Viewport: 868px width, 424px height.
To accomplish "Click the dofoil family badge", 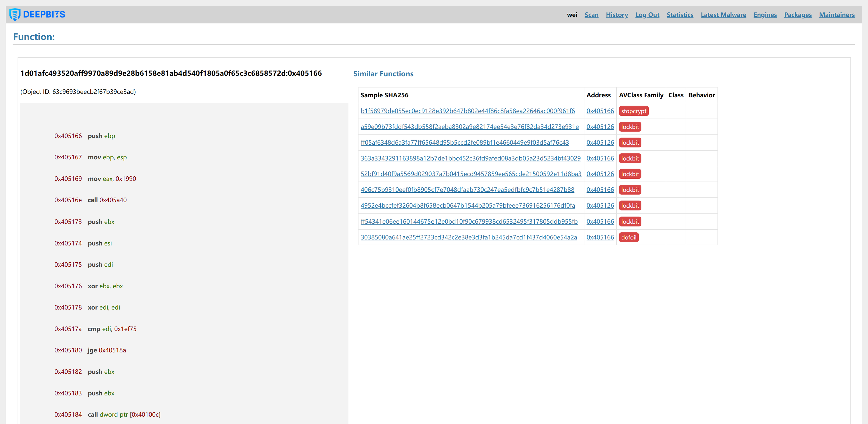I will tap(629, 238).
